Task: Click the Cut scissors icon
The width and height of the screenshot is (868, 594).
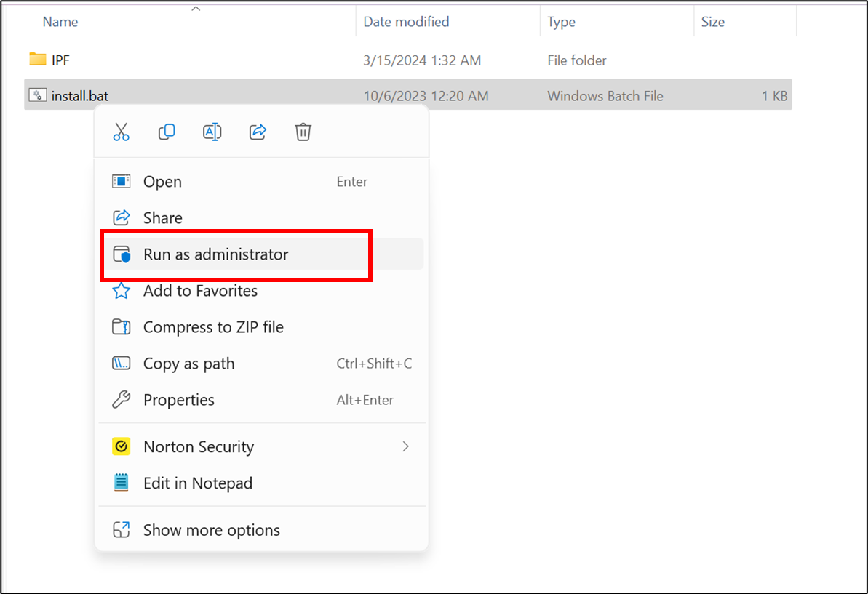Action: click(121, 132)
